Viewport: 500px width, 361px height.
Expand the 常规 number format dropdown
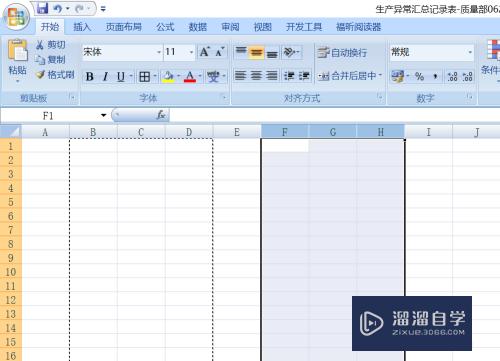(x=470, y=52)
